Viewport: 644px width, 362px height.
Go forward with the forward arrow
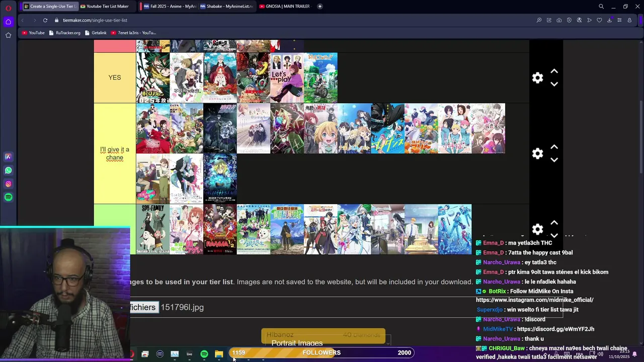pos(34,20)
